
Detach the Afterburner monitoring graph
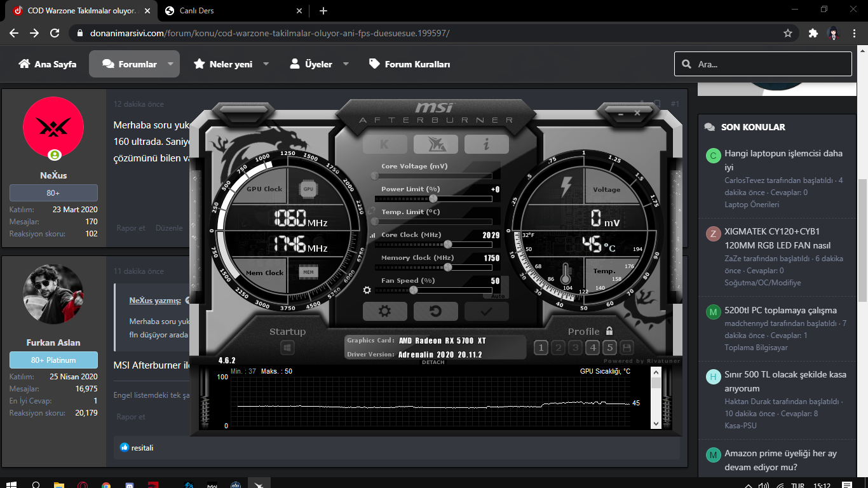pyautogui.click(x=433, y=362)
